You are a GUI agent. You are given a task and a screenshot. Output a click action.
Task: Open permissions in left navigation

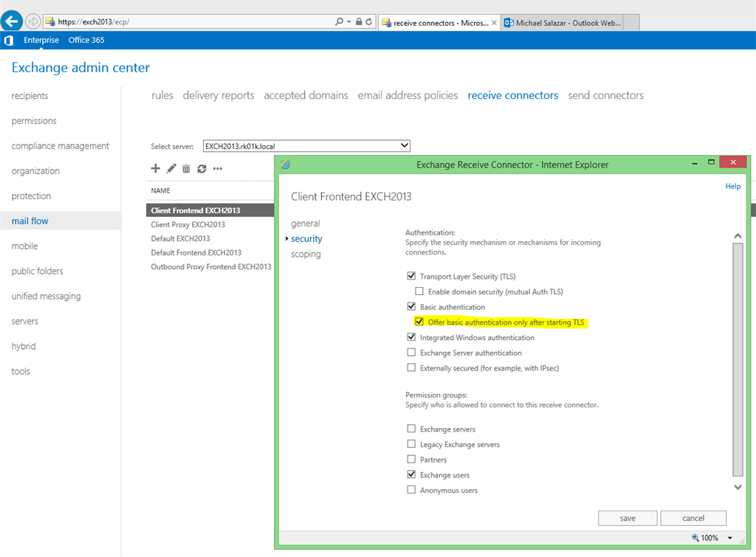pyautogui.click(x=34, y=120)
